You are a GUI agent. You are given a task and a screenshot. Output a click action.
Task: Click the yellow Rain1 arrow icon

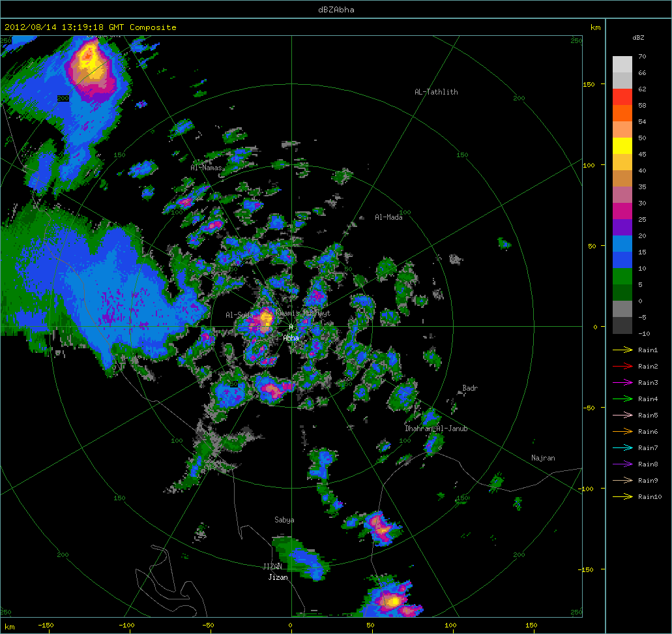tap(622, 350)
